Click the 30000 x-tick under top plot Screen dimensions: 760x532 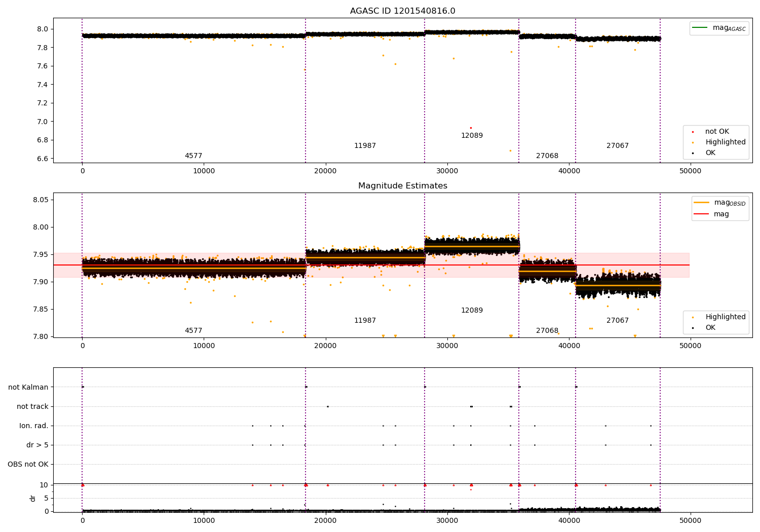click(447, 171)
